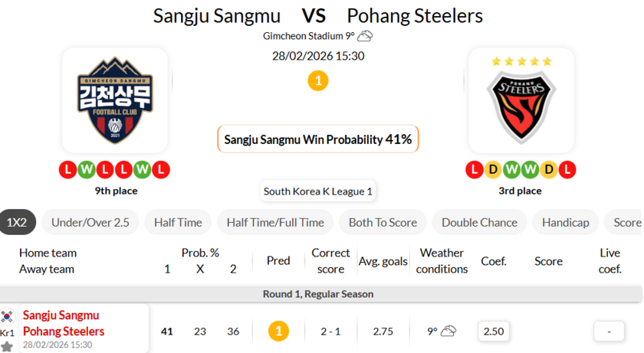
Task: Click the orange Pred circle in the match row
Action: [x=278, y=331]
